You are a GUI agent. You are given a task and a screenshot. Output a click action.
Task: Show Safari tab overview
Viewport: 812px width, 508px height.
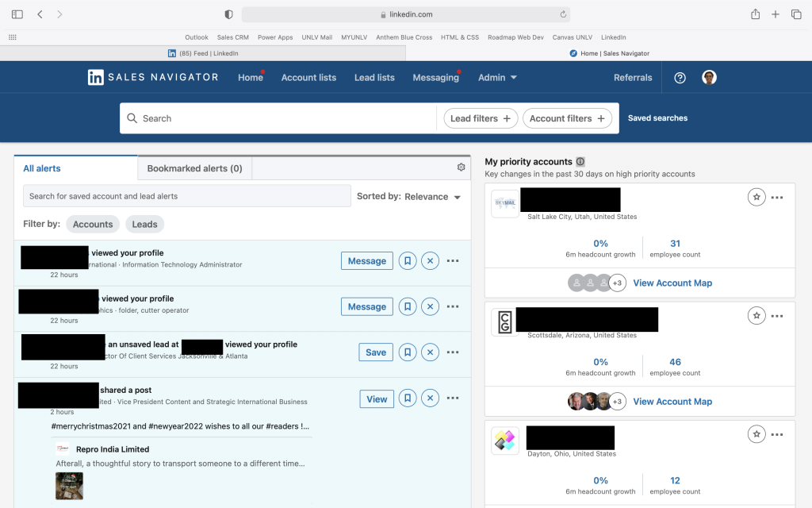pos(796,14)
